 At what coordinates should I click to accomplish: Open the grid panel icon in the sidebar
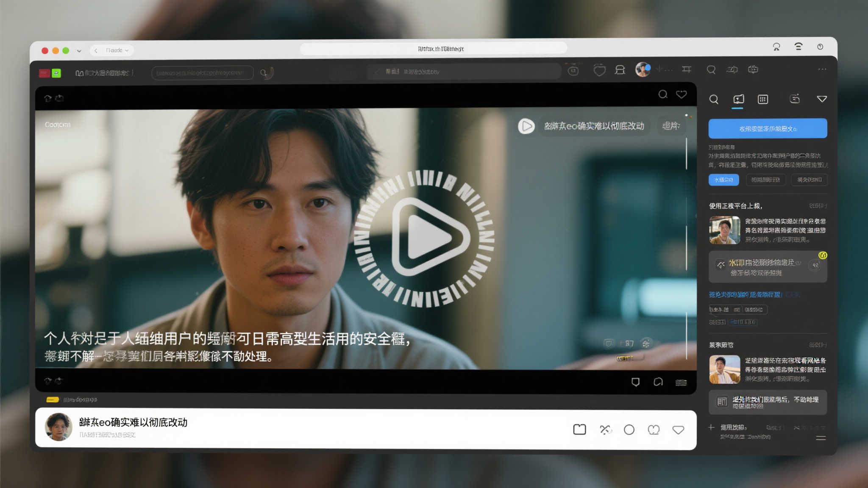pos(763,100)
